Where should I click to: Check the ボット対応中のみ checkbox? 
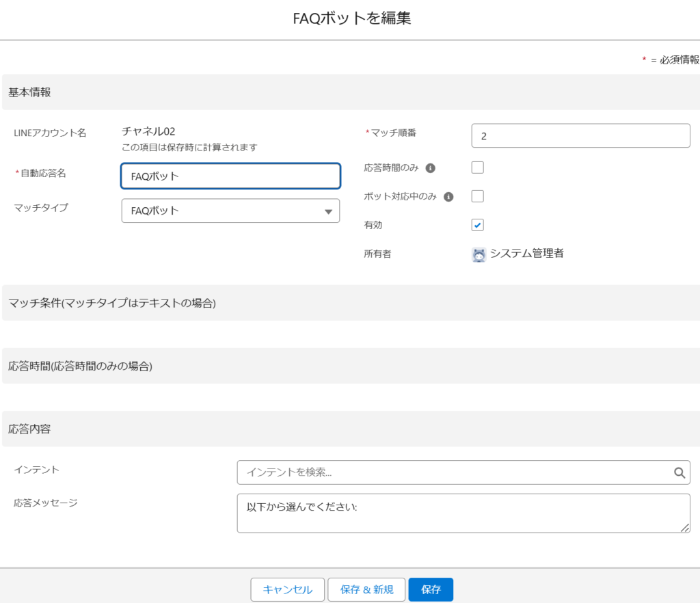[478, 196]
